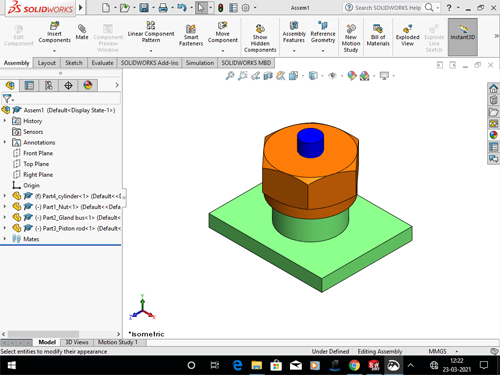
Task: Open File Explorer from taskbar
Action: pos(256,365)
